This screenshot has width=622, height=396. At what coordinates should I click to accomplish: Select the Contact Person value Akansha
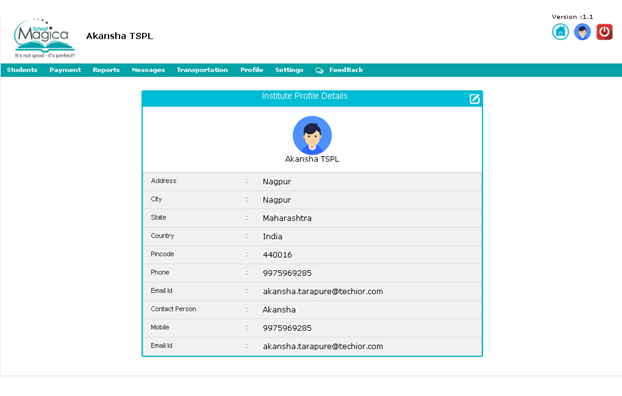(x=279, y=310)
